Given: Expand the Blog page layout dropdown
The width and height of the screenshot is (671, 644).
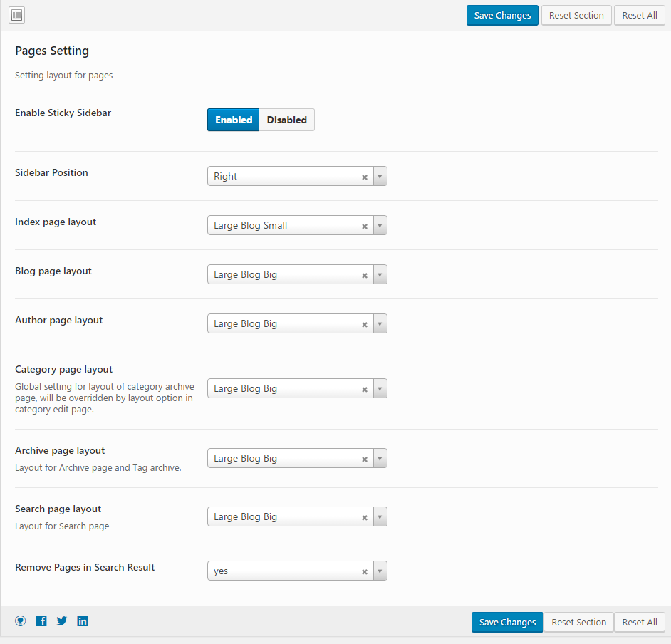Looking at the screenshot, I should (x=380, y=275).
